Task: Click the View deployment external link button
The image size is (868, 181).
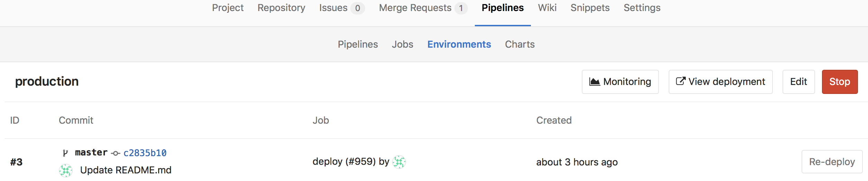Action: point(720,82)
